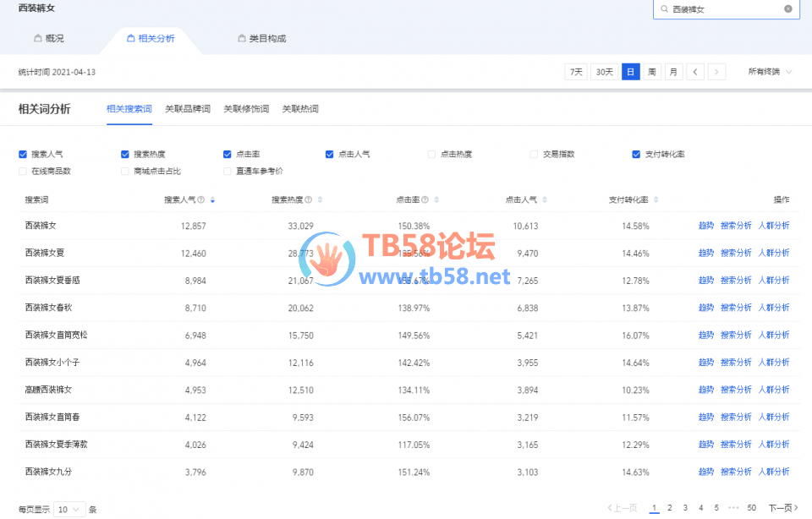Select the 月 (month) granularity button
The image size is (812, 519).
tap(673, 72)
